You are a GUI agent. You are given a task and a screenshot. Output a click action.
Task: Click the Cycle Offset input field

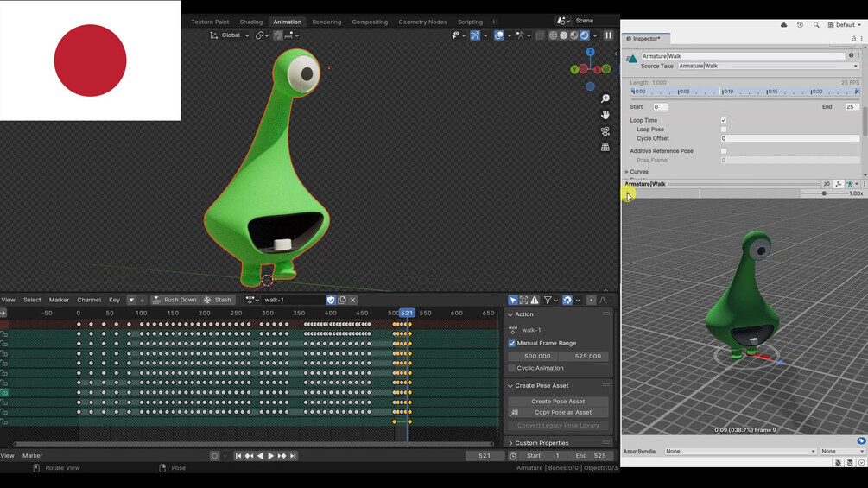tap(790, 138)
